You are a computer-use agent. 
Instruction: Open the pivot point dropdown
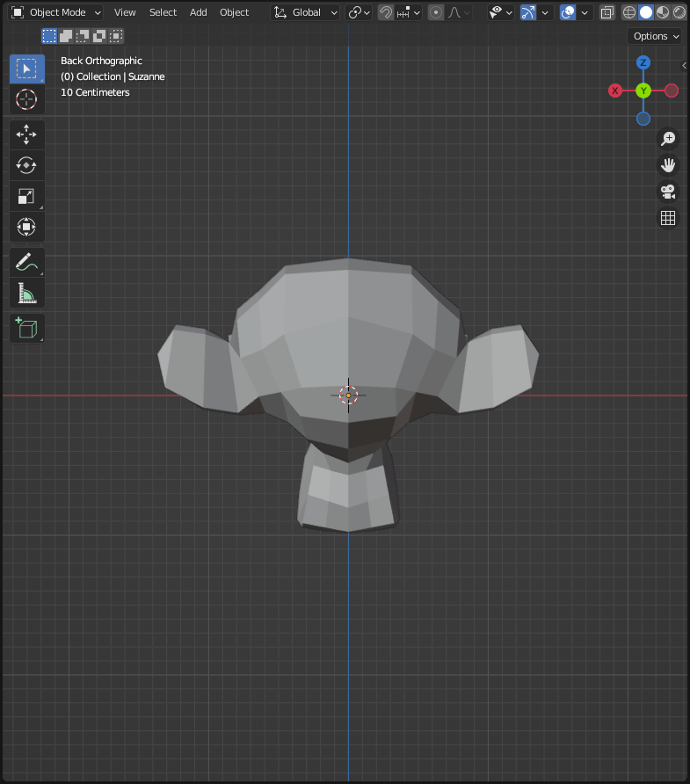coord(359,12)
